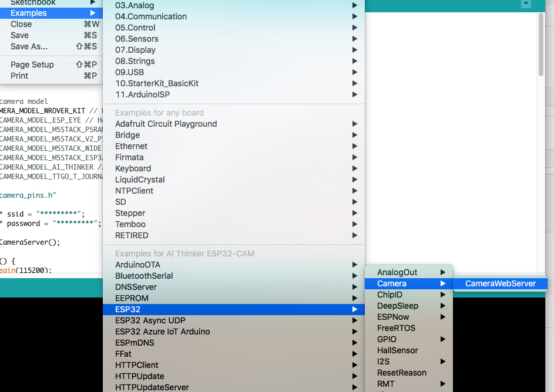
Task: Open RETIRED examples submenu
Action: [x=234, y=235]
